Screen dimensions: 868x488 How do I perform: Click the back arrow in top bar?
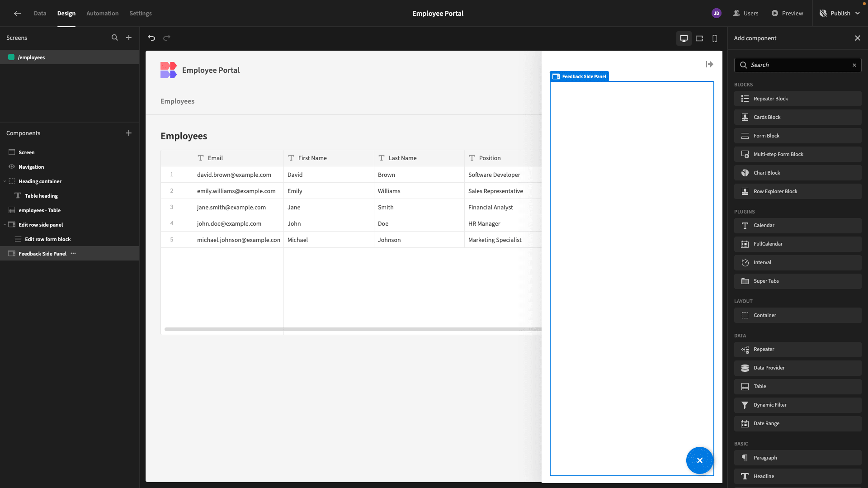click(x=17, y=13)
